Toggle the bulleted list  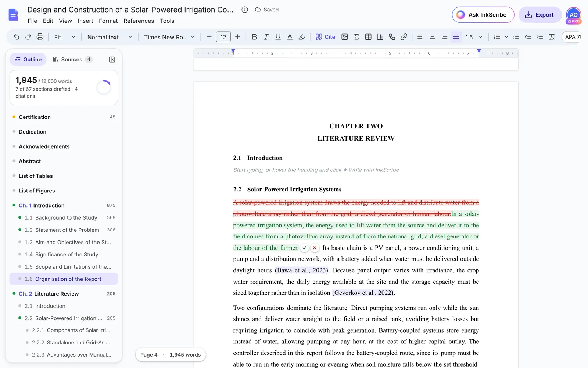pyautogui.click(x=516, y=37)
